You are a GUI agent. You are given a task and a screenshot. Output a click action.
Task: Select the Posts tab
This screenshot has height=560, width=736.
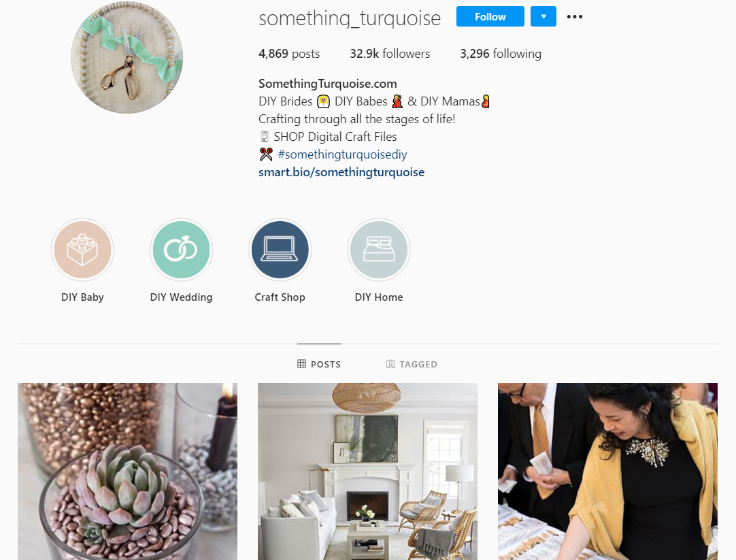(319, 364)
